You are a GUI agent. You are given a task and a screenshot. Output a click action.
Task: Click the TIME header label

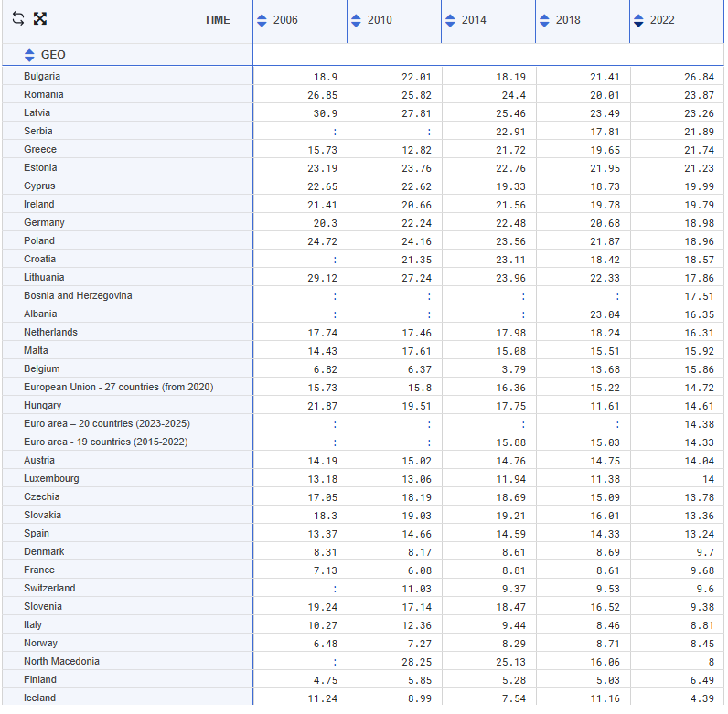(x=218, y=20)
